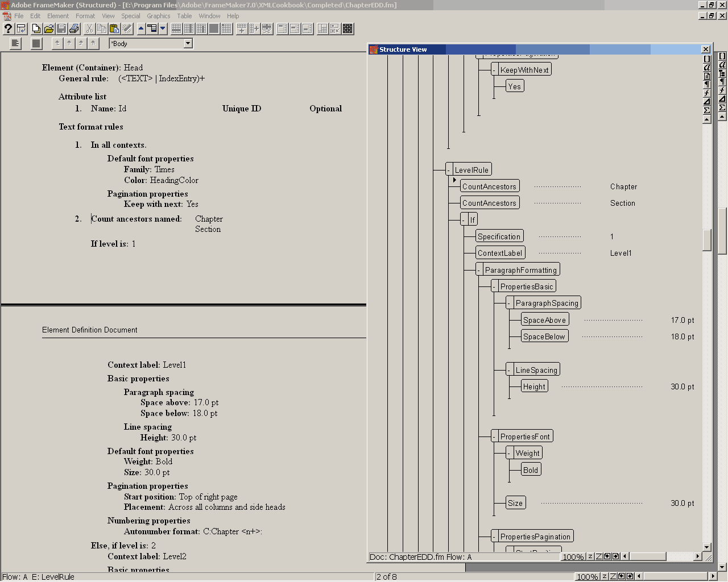
Task: Open a file using the Open folder icon
Action: 49,28
